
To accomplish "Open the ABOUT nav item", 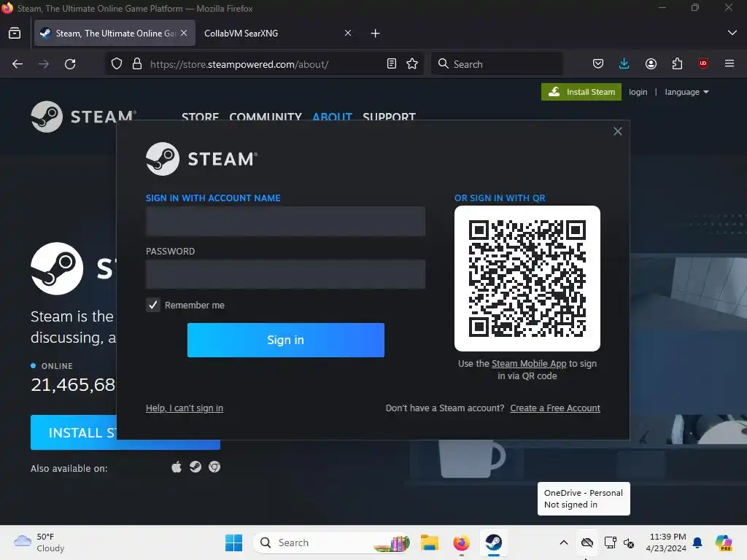I will pos(332,116).
